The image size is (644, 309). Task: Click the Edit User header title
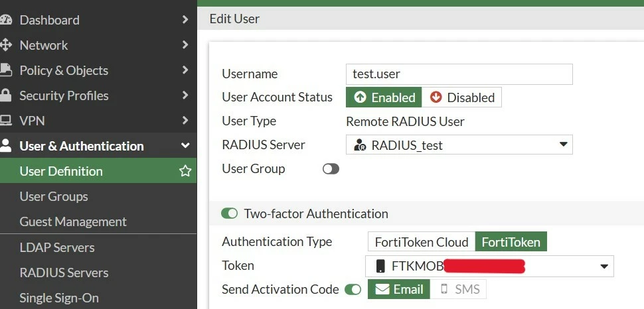pyautogui.click(x=234, y=19)
